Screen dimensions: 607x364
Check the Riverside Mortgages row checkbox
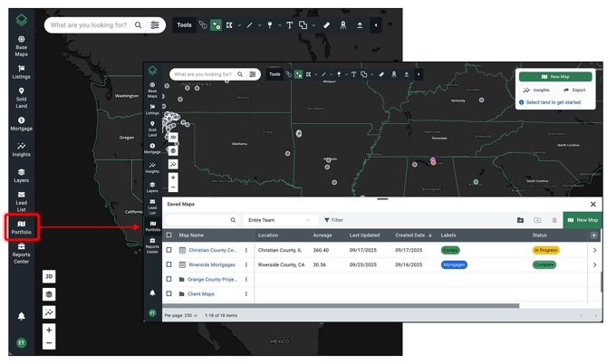[x=169, y=264]
